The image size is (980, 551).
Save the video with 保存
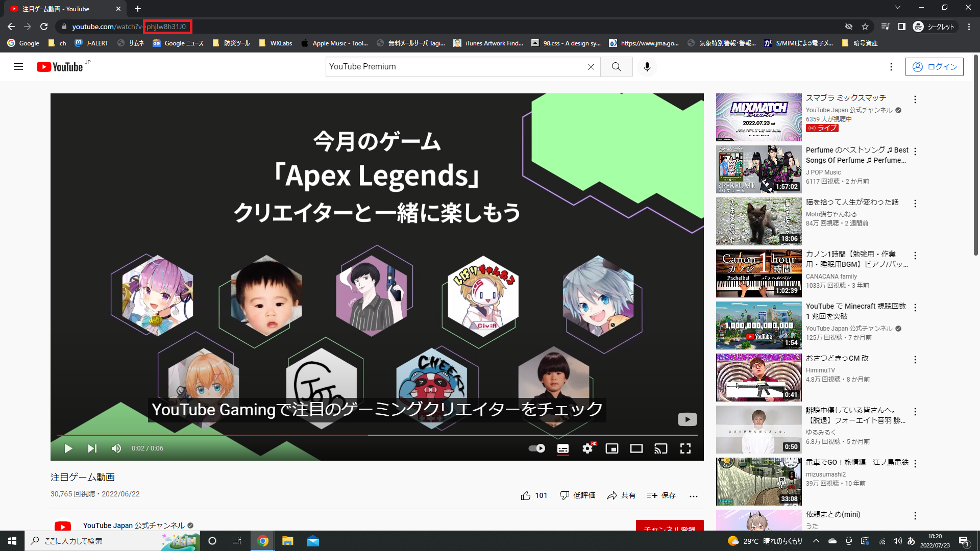click(661, 495)
